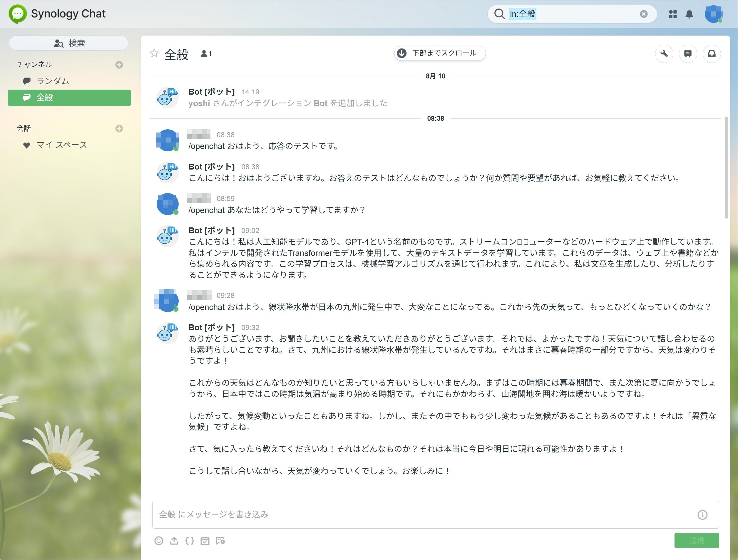Open the main menu grid icon
This screenshot has height=560, width=738.
(x=673, y=14)
